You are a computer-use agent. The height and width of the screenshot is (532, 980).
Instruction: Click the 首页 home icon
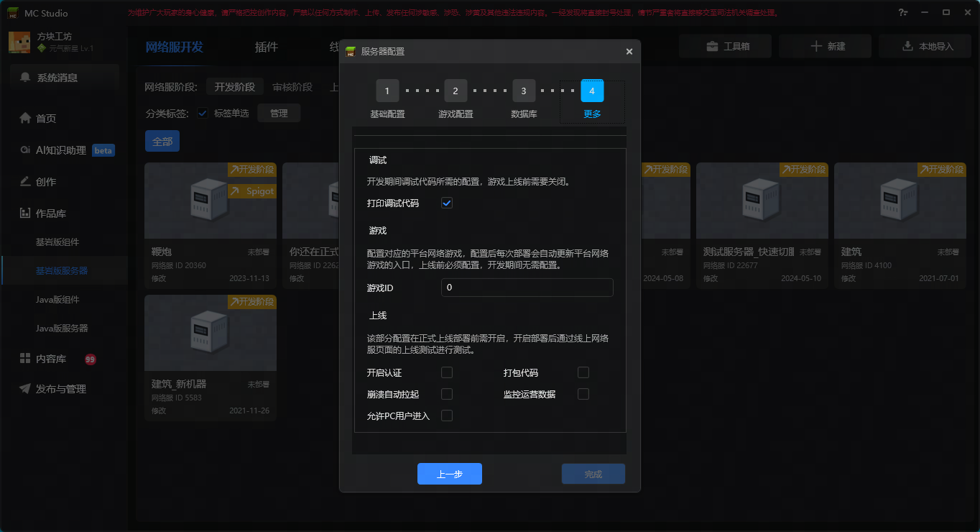(26, 119)
